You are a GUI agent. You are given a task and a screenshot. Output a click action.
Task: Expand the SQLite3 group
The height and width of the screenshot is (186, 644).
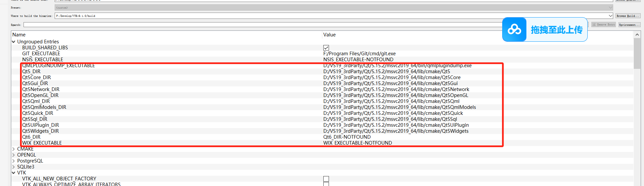tap(14, 167)
